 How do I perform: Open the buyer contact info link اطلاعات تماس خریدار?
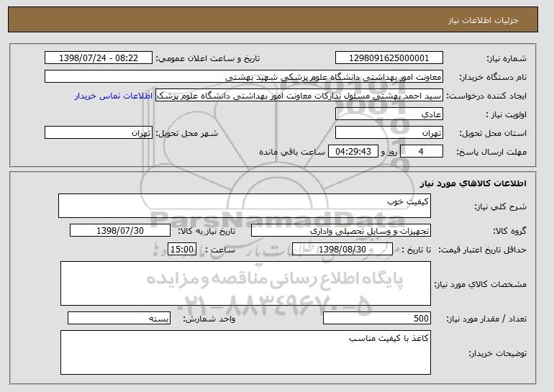[x=114, y=96]
